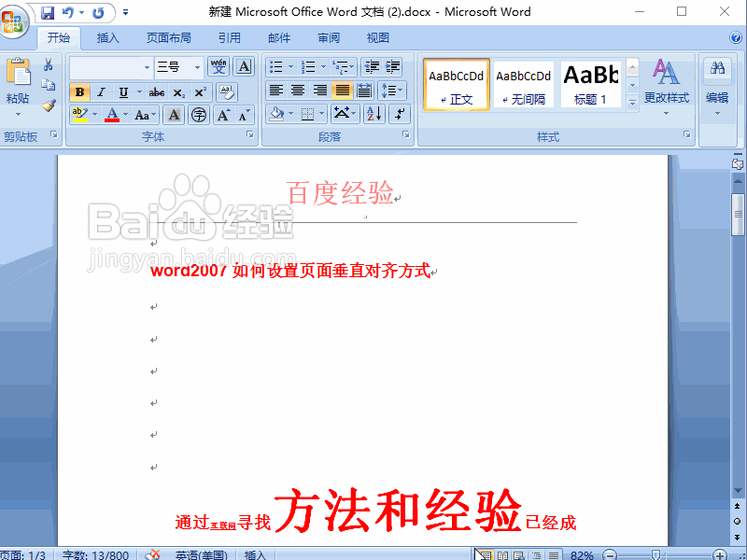The height and width of the screenshot is (560, 747).
Task: Switch to full screen reading view
Action: click(x=502, y=555)
